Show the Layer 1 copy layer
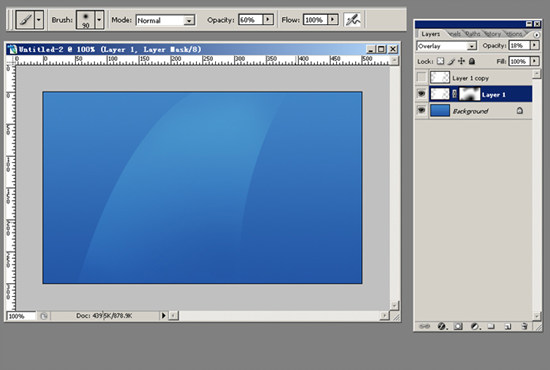 click(422, 78)
